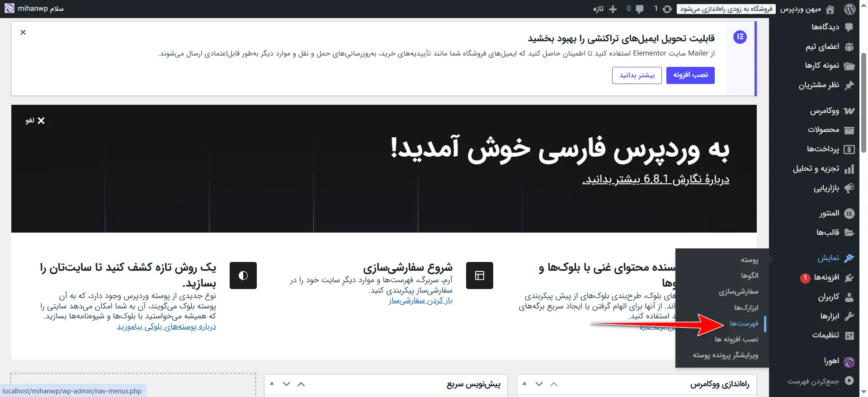Click the اهورا theme logo icon
The height and width of the screenshot is (397, 868).
(x=849, y=362)
